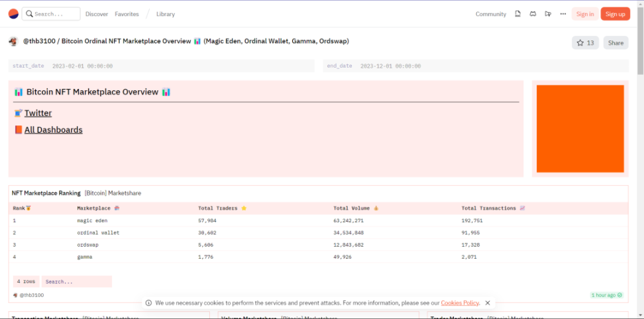Open the docs icon in the header
Viewport: 644px width, 319px height.
517,14
